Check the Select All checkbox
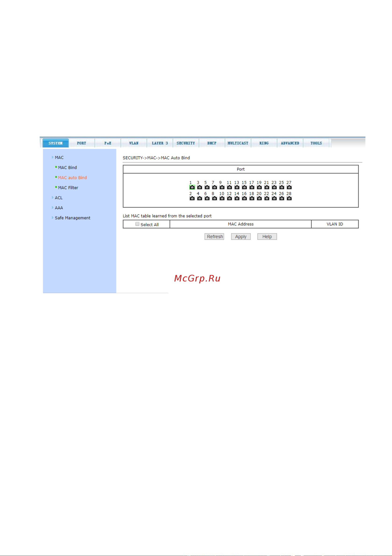The width and height of the screenshot is (392, 556). click(x=137, y=224)
